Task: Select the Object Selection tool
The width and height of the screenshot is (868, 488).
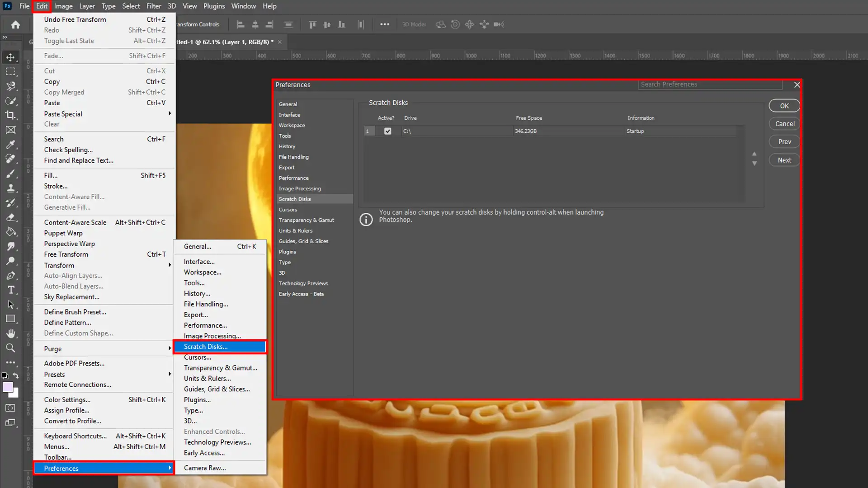Action: pyautogui.click(x=10, y=101)
